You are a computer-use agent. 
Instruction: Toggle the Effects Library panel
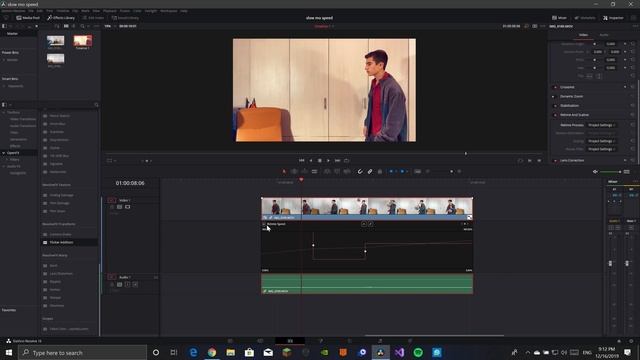(x=61, y=18)
